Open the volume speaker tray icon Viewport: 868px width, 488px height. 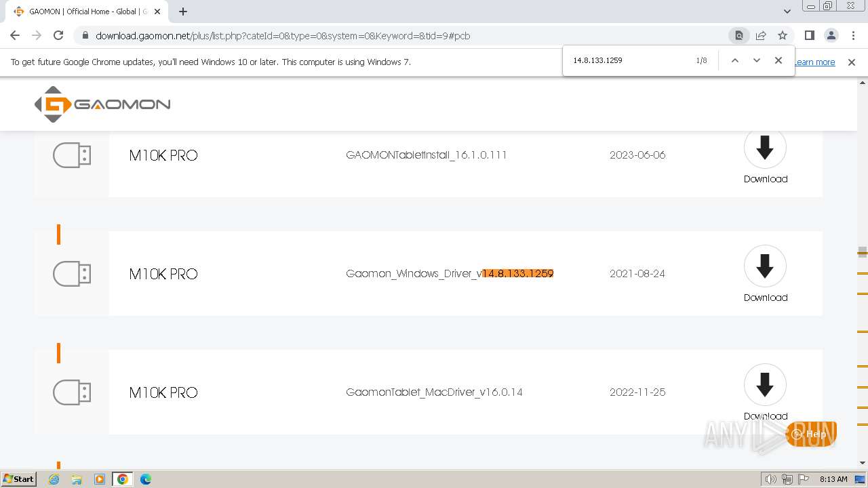[x=771, y=479]
